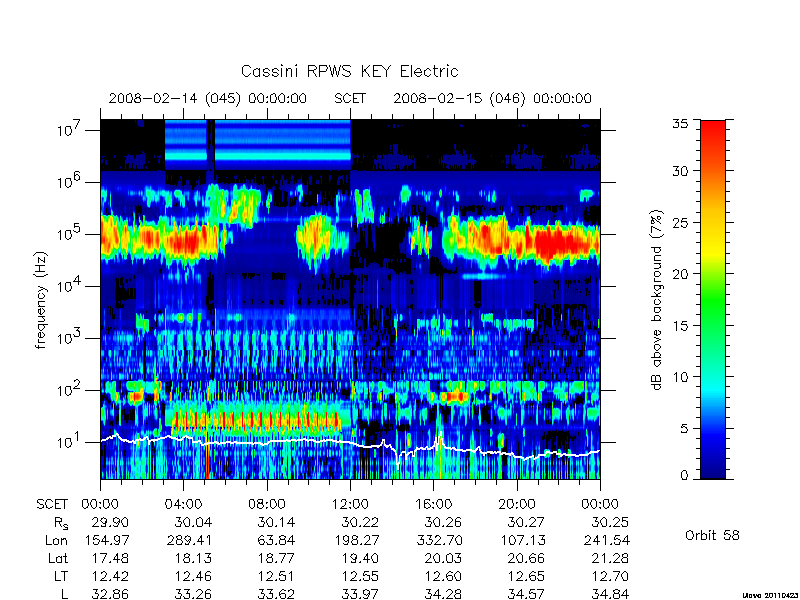The height and width of the screenshot is (600, 800).
Task: Click the color bar tick value 0
Action: pos(684,475)
